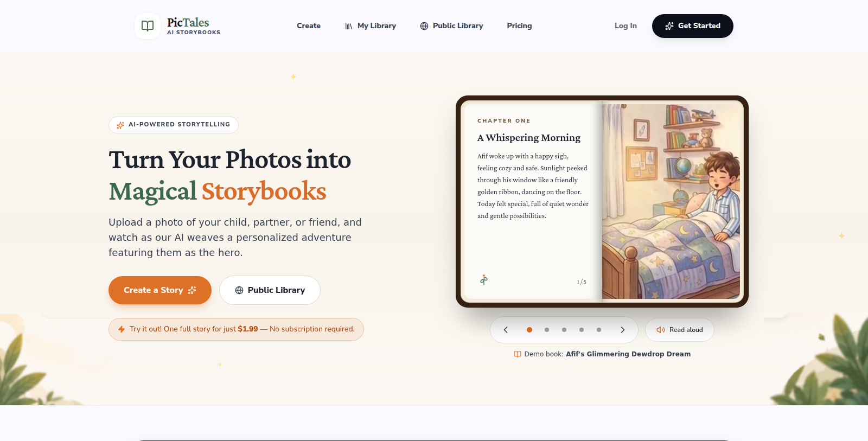Image resolution: width=868 pixels, height=441 pixels.
Task: Click the 1 / 5 page counter
Action: (x=582, y=282)
